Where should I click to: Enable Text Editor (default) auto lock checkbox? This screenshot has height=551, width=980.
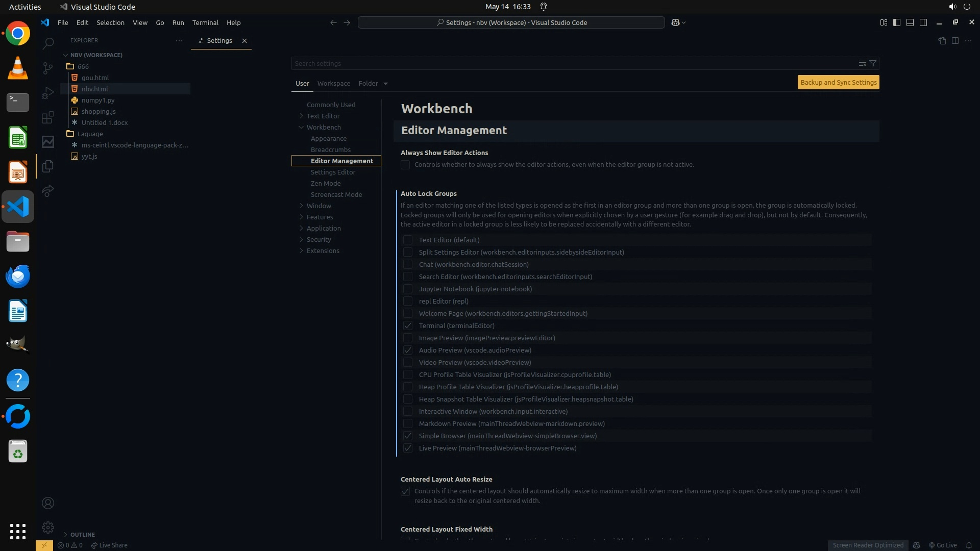408,240
